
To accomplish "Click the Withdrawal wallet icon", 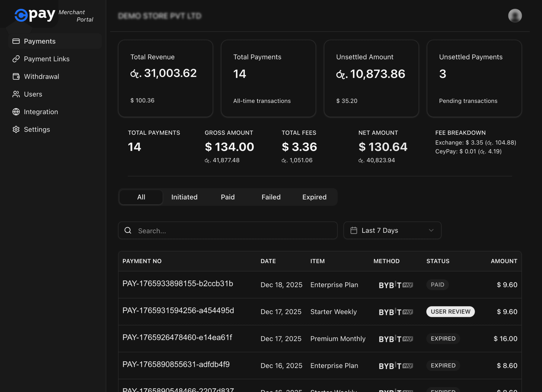I will coord(16,76).
